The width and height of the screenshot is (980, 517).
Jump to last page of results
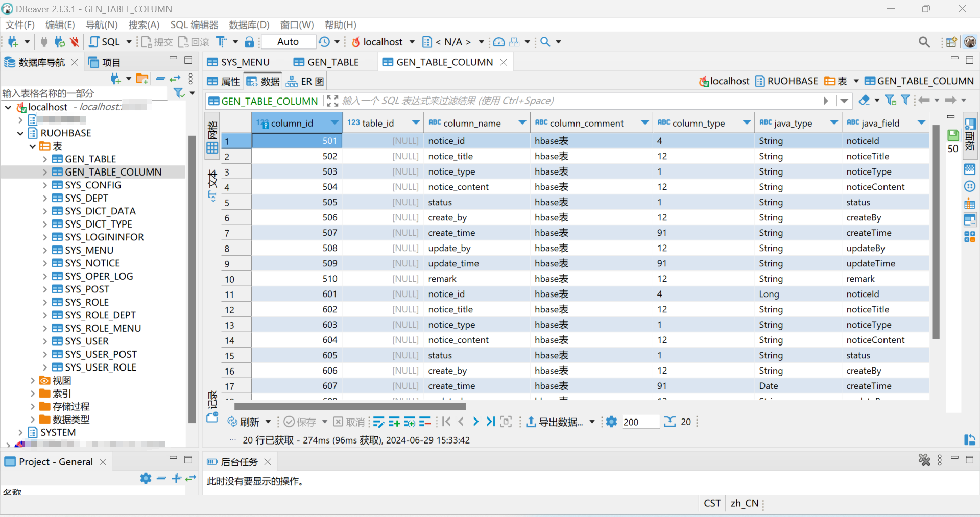tap(491, 422)
